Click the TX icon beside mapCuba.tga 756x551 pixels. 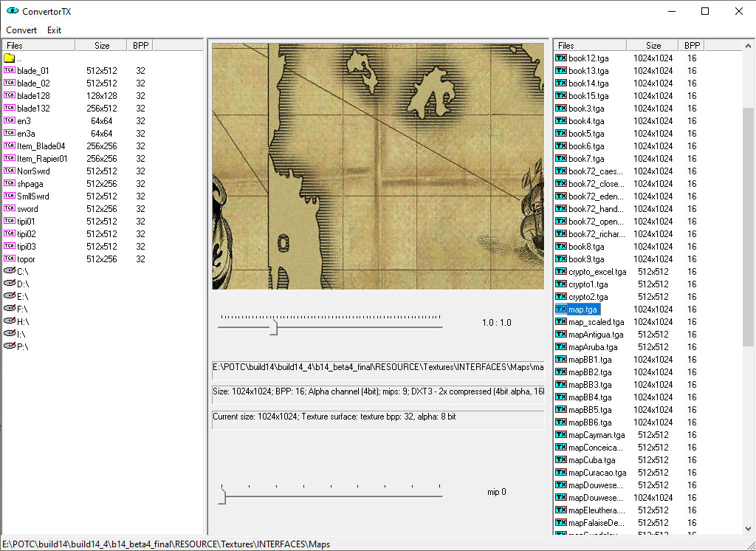point(561,459)
